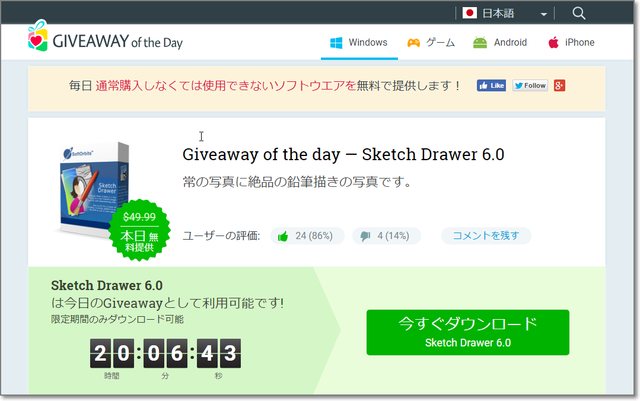
Task: Expand the 日本語 language dropdown
Action: (x=505, y=13)
